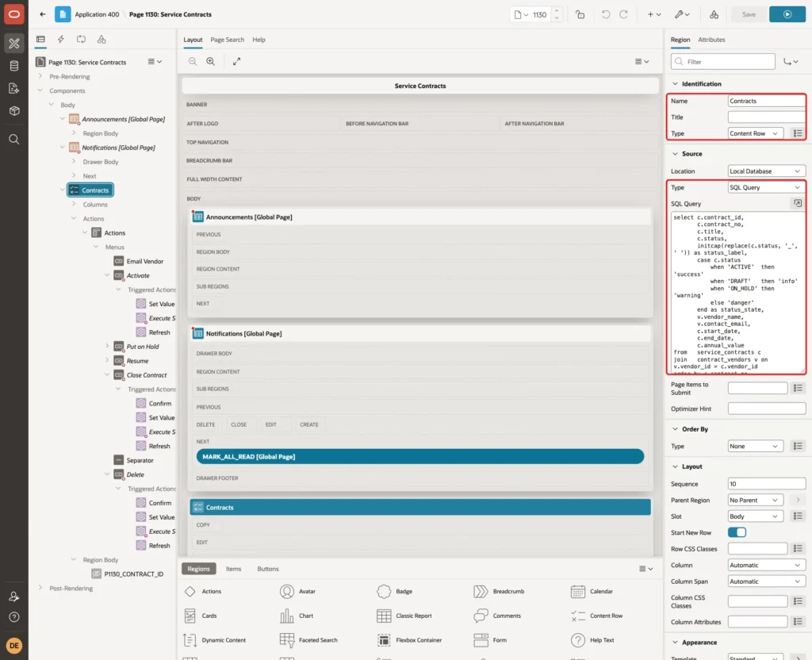Open the Order By Type dropdown
This screenshot has height=660, width=812.
coord(755,446)
